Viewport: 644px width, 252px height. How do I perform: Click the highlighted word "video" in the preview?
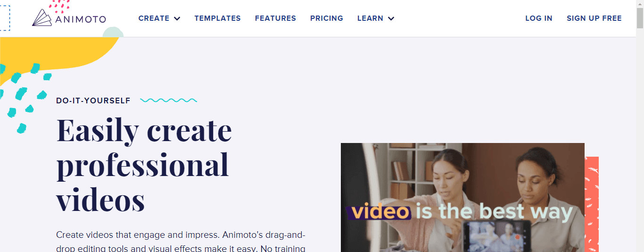click(380, 212)
